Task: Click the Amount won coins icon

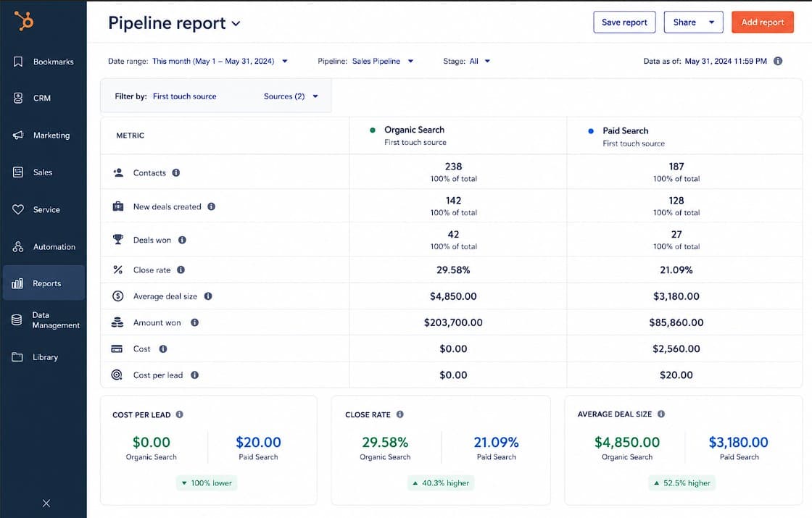Action: click(x=117, y=322)
